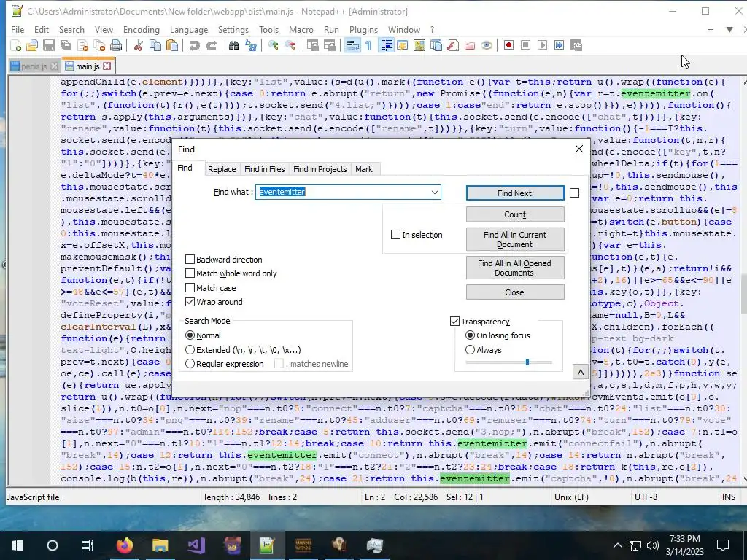The width and height of the screenshot is (747, 560).
Task: Switch to the Mark tab
Action: 364,169
